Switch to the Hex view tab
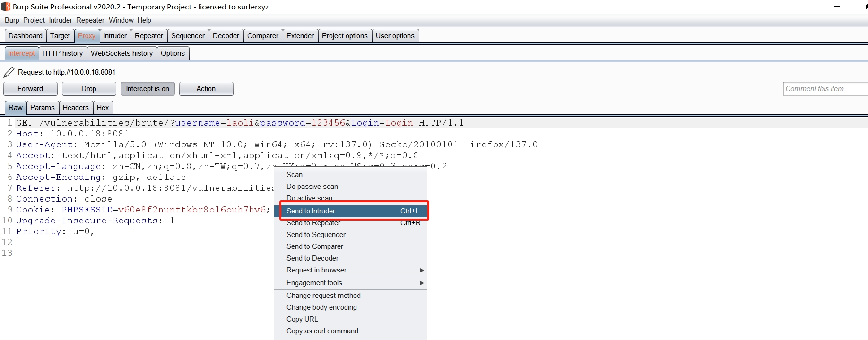 103,108
